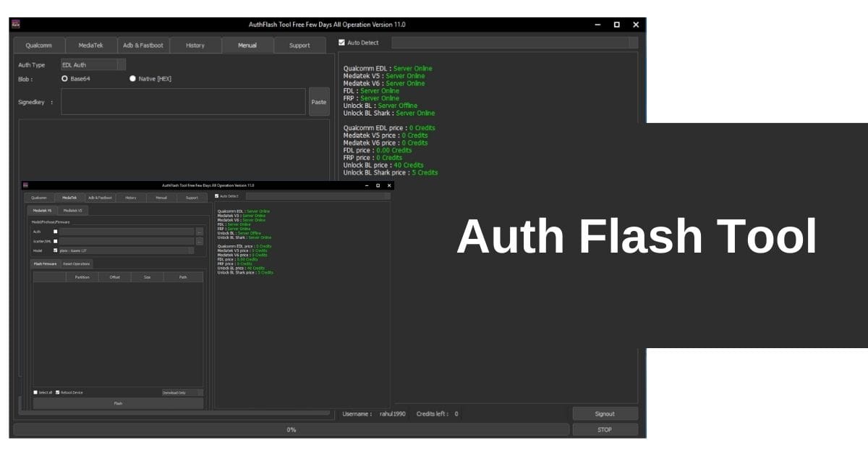Select Base64 blob radio option

65,78
